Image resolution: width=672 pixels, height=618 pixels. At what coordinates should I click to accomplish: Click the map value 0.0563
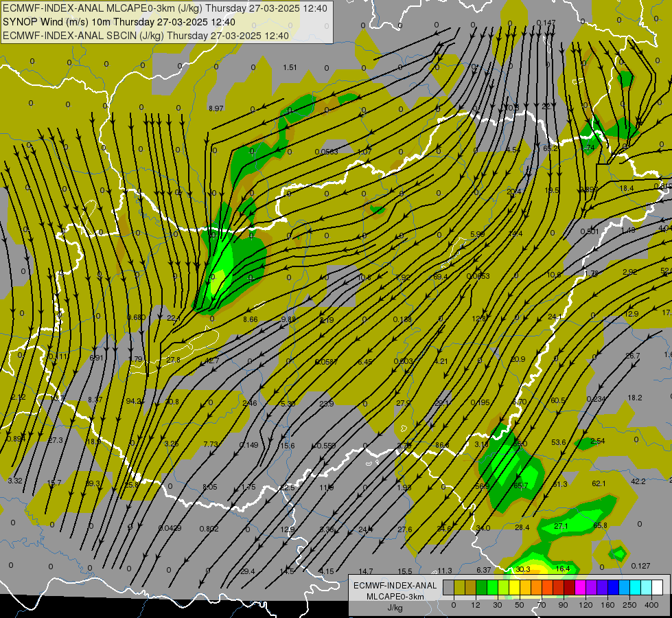[326, 152]
